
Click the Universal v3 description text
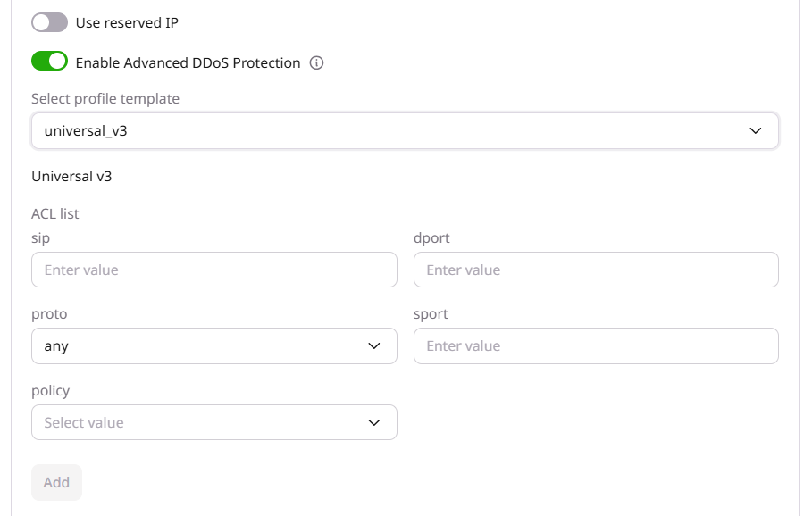(x=71, y=177)
